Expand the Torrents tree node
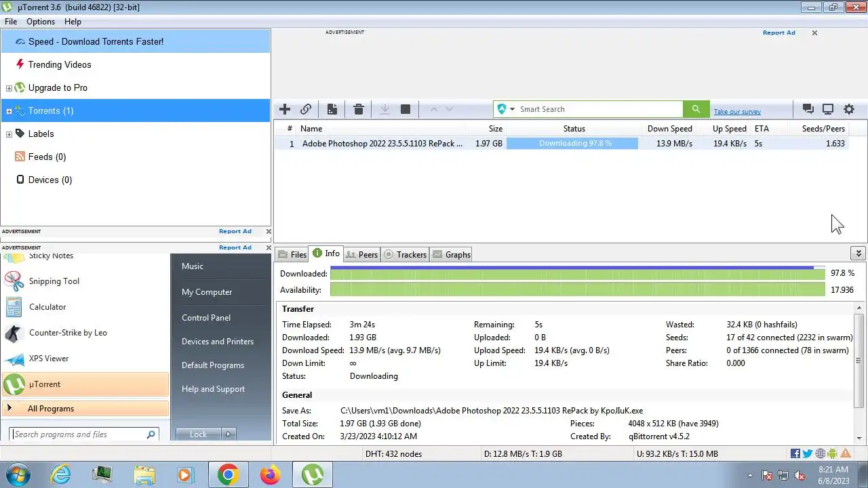 point(9,111)
